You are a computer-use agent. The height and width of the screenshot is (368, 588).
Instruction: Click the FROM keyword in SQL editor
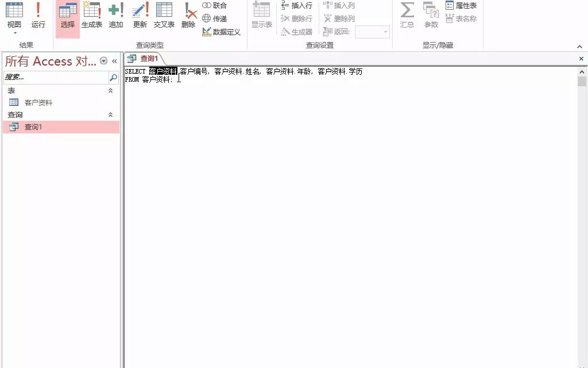click(131, 79)
